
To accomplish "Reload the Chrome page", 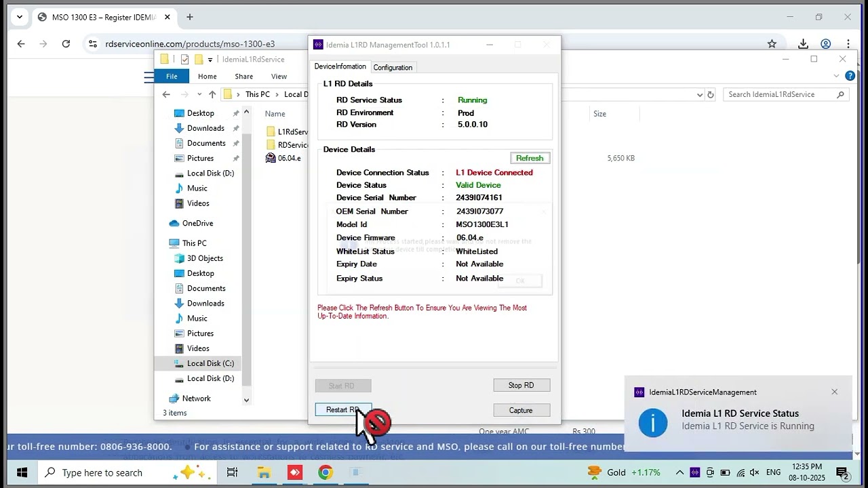I will click(x=66, y=44).
